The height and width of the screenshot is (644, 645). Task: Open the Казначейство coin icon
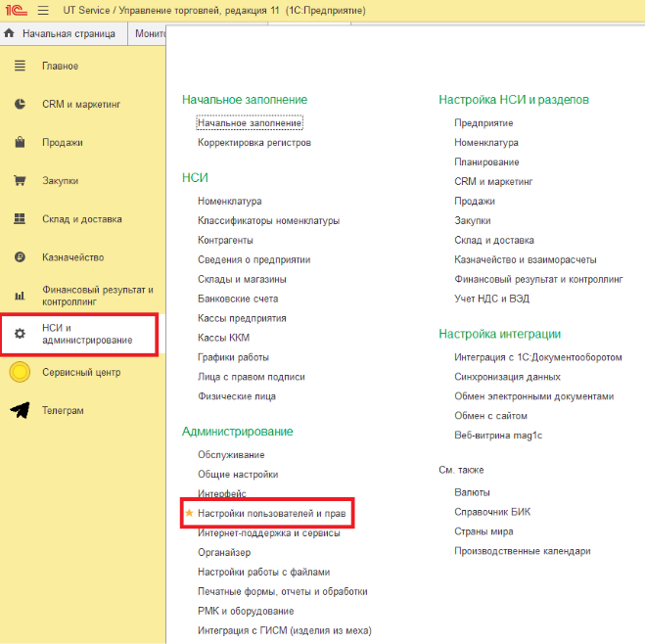20,257
